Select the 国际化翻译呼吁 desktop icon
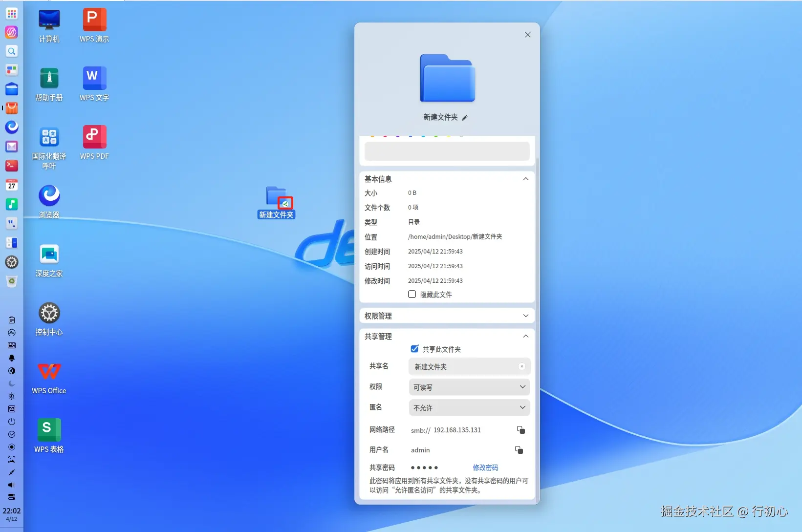 (49, 148)
